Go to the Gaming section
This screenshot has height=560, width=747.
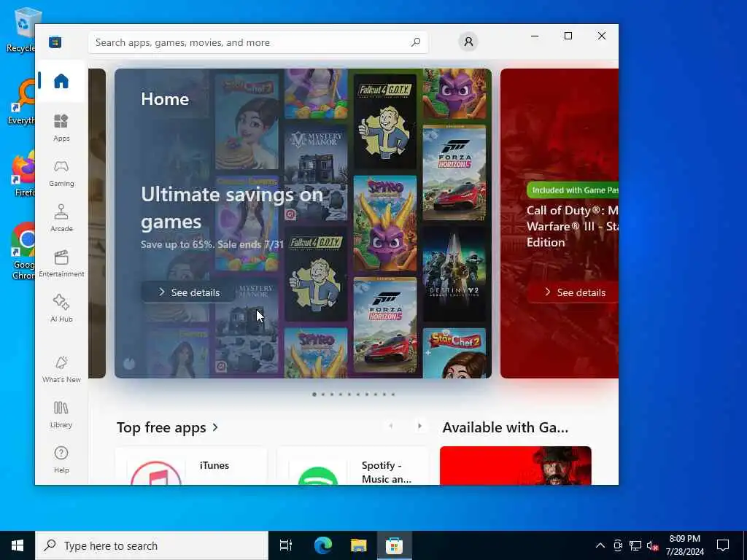(x=61, y=173)
